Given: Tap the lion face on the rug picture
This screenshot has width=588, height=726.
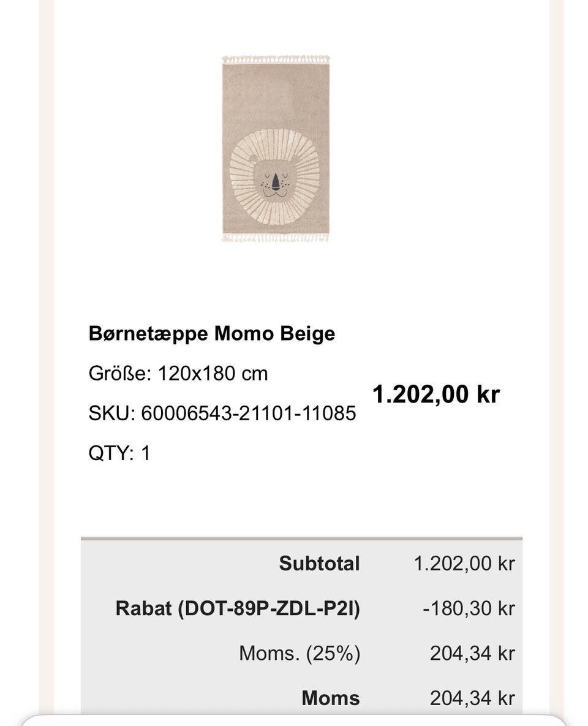Looking at the screenshot, I should point(275,181).
